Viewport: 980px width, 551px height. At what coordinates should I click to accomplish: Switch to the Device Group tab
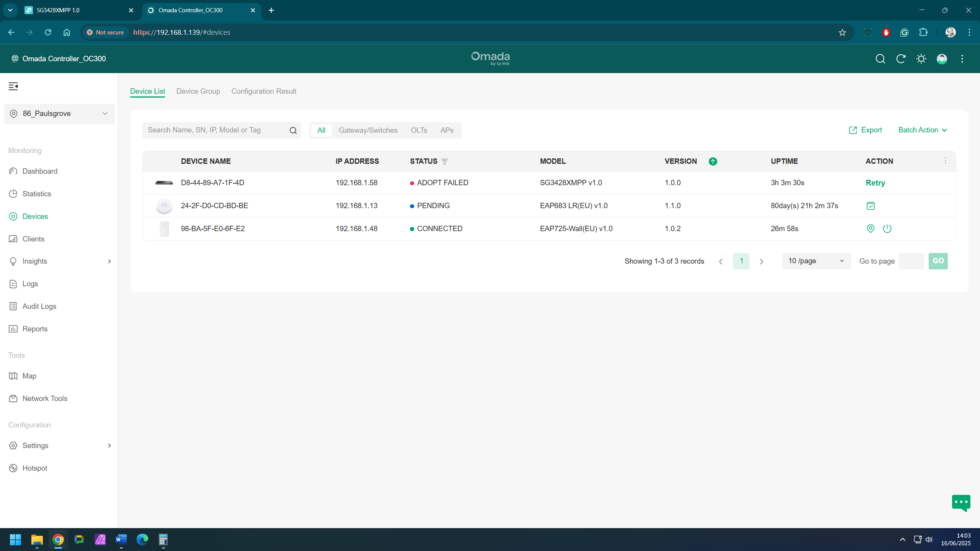click(198, 91)
